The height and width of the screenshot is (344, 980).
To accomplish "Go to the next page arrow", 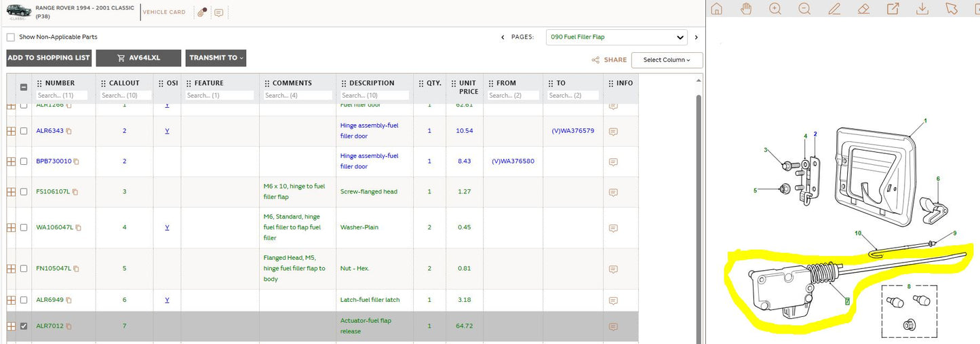I will tap(696, 37).
